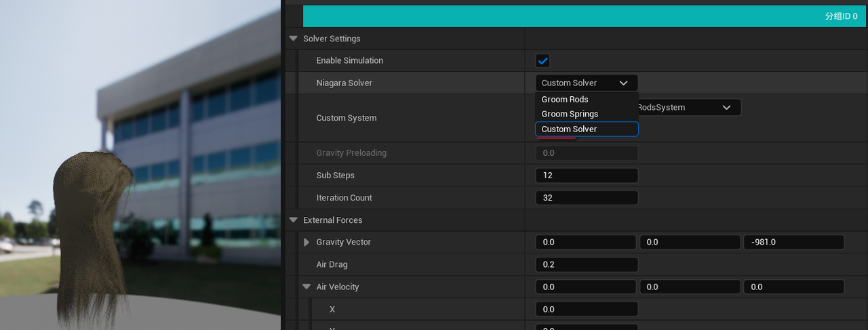The image size is (868, 330).
Task: Click the Iteration Count value field
Action: [586, 198]
